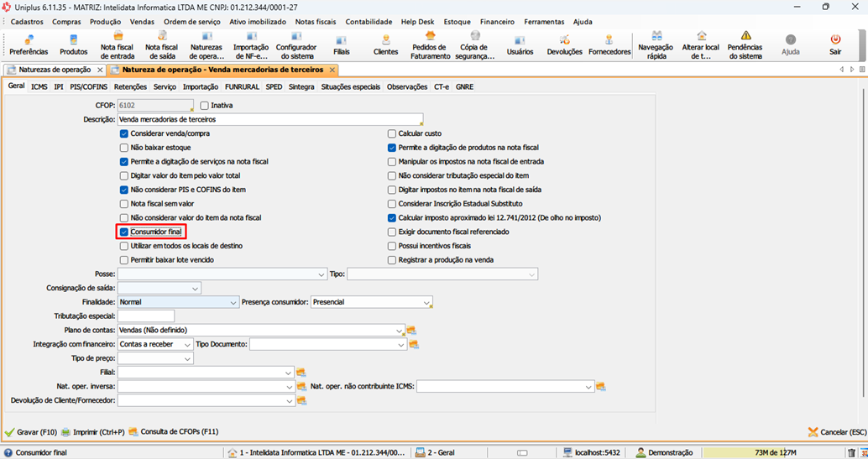Click the trash icon in status bar

[851, 453]
